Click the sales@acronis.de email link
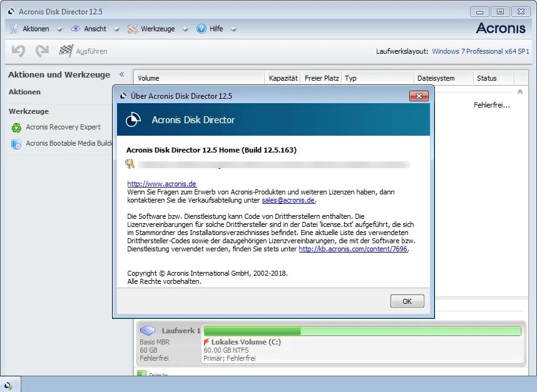537x392 pixels. 288,200
